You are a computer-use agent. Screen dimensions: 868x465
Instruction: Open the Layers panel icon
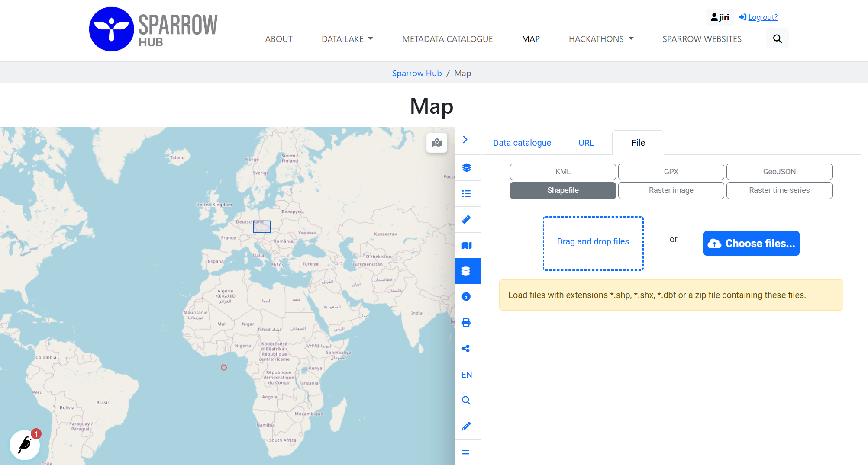[468, 167]
